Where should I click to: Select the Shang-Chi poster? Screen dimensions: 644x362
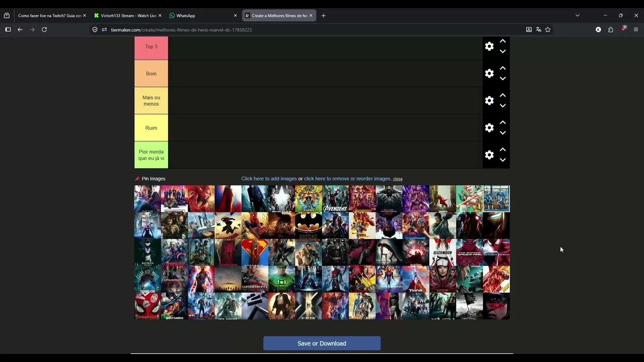pyautogui.click(x=147, y=279)
